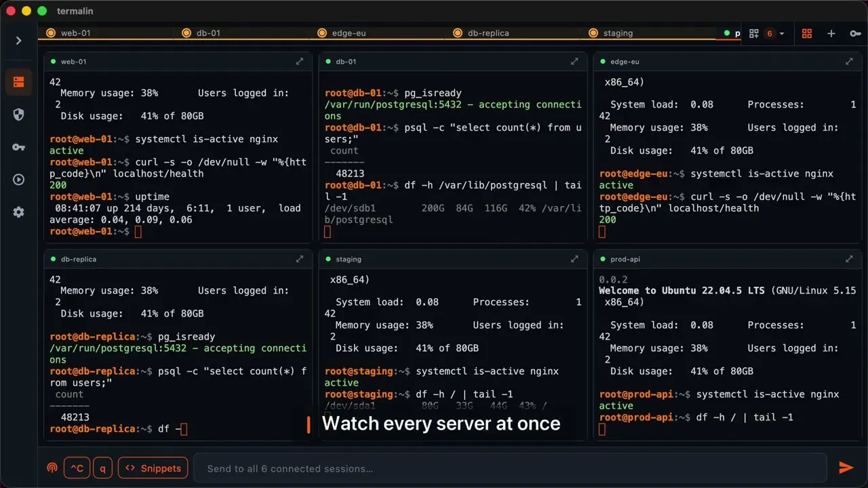This screenshot has width=868, height=488.
Task: Click the pg_isready line in db-replica pane
Action: pos(132,336)
